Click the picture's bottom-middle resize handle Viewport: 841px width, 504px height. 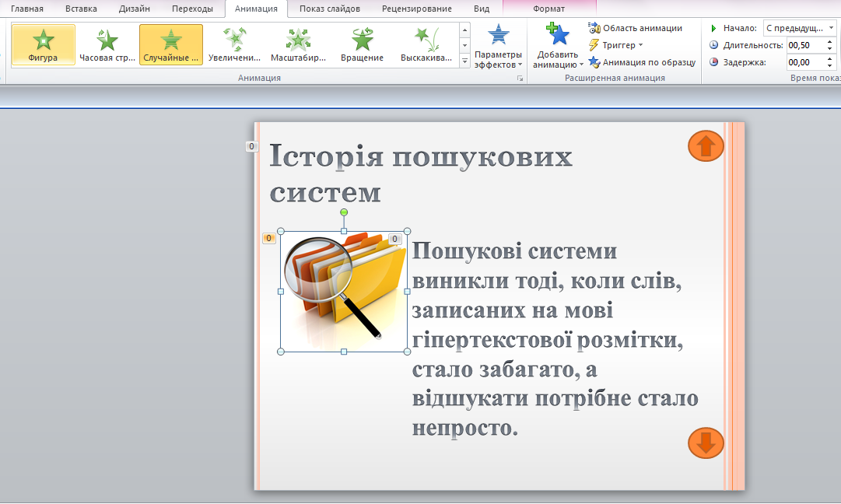(x=344, y=352)
